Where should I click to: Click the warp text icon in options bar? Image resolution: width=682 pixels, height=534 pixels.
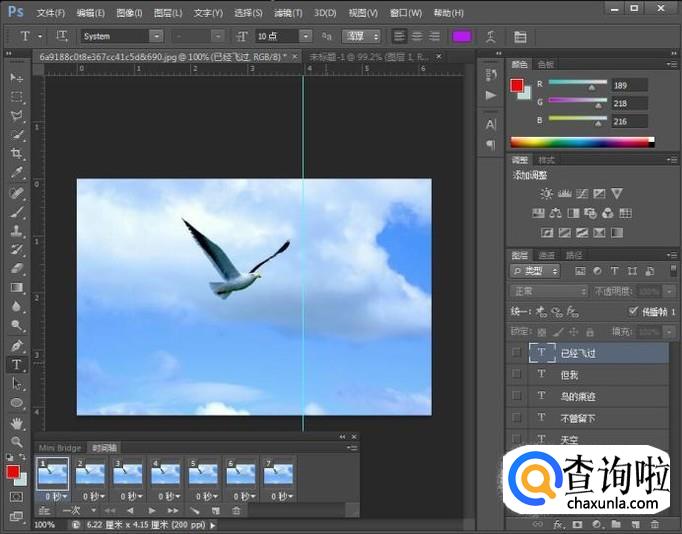click(x=490, y=36)
